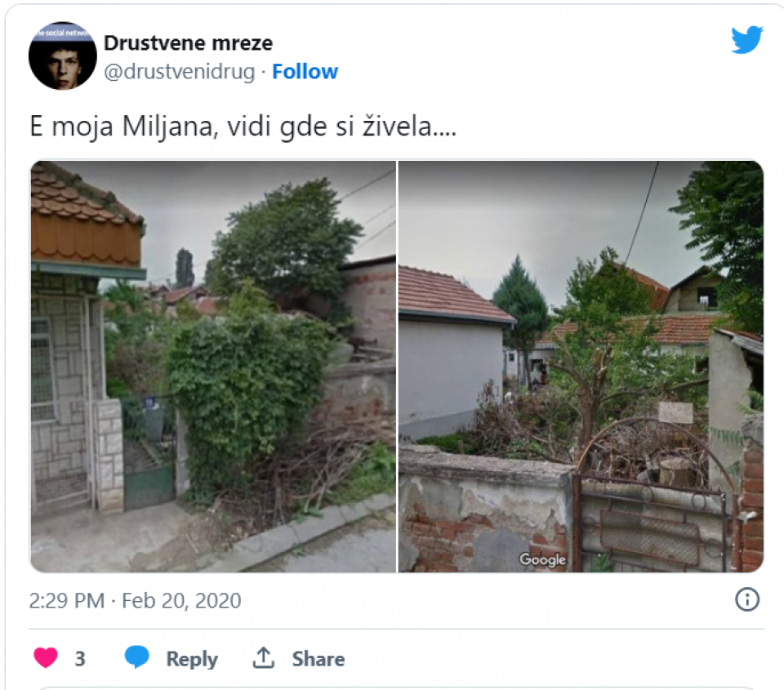
Task: Open the left house street view photo
Action: [x=213, y=367]
